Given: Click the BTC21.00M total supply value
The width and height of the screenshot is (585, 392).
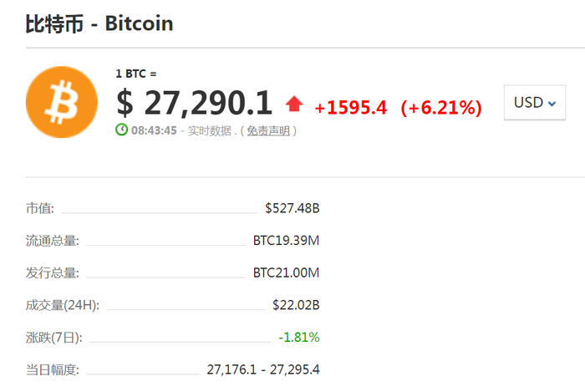Looking at the screenshot, I should point(286,272).
